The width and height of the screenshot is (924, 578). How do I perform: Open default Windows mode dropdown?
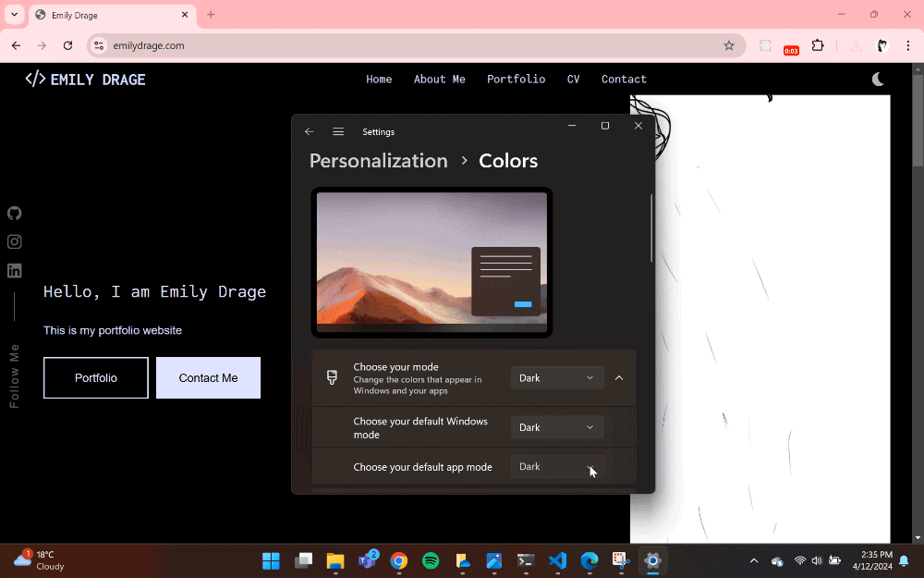[x=557, y=427]
